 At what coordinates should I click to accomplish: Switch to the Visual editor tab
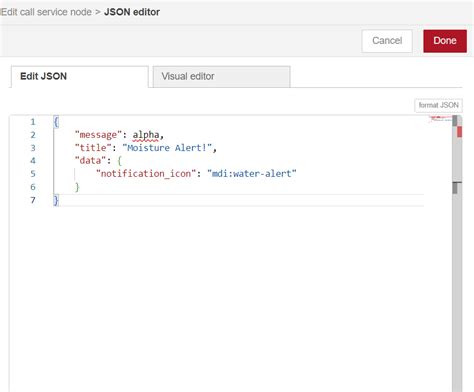pos(221,77)
